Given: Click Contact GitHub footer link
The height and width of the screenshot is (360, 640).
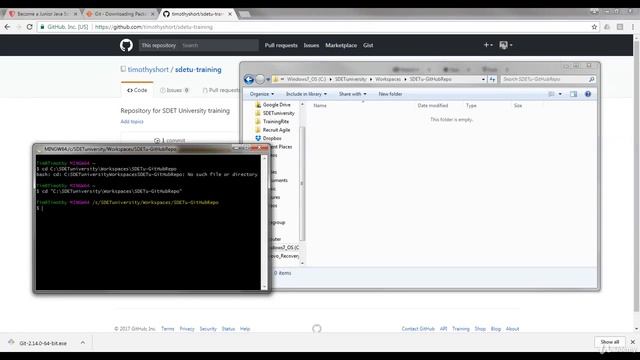Looking at the screenshot, I should pos(418,329).
